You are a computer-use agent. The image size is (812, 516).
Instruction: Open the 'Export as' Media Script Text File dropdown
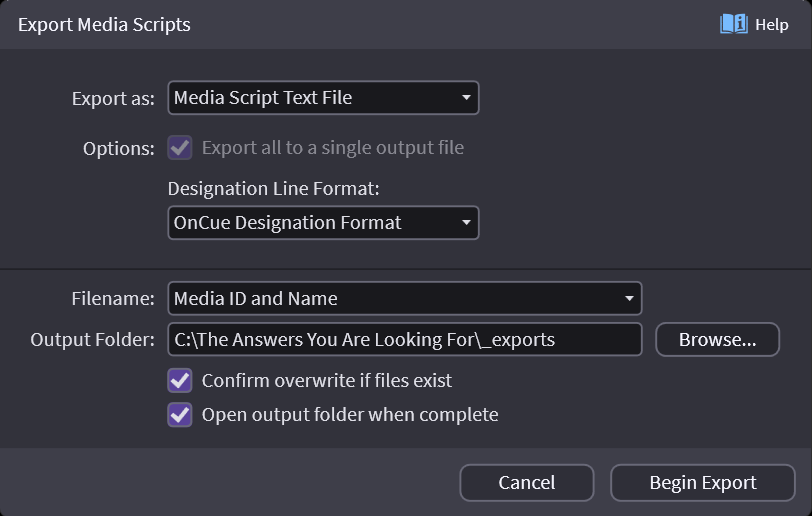(x=310, y=98)
